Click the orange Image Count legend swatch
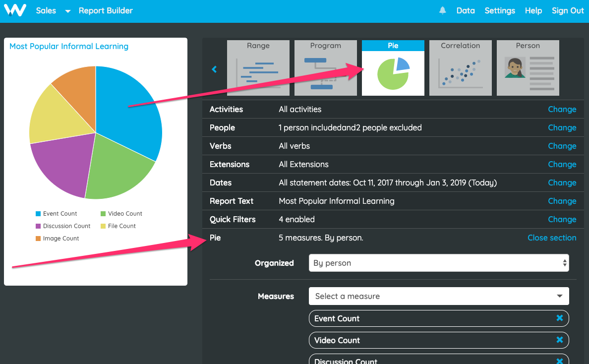 click(x=38, y=239)
